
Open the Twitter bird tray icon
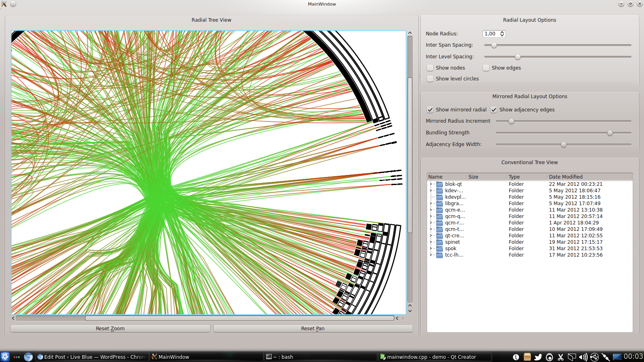pyautogui.click(x=538, y=357)
